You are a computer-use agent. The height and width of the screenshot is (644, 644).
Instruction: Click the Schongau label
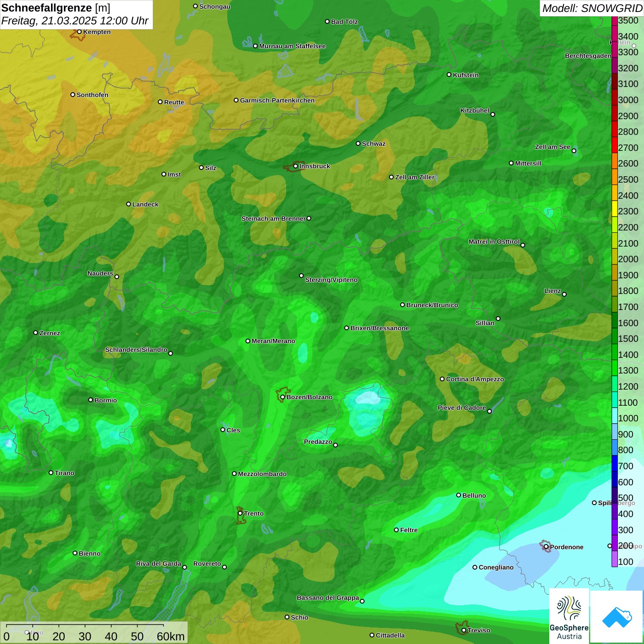click(x=215, y=6)
